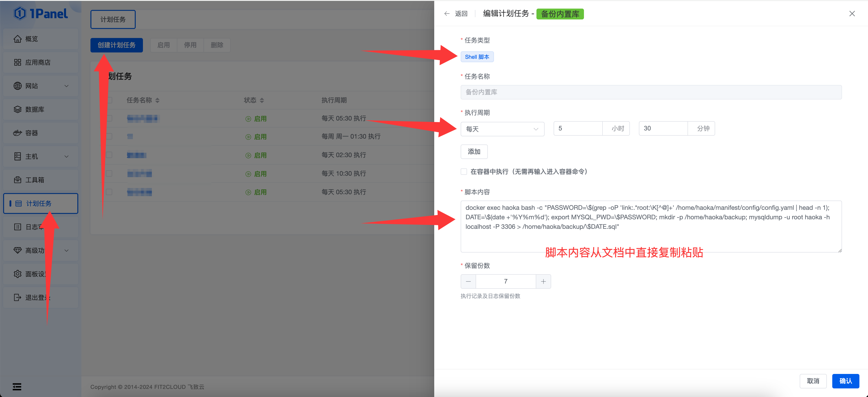Screen dimensions: 868x397
Task: Check the first task row's checkbox
Action: tap(109, 118)
